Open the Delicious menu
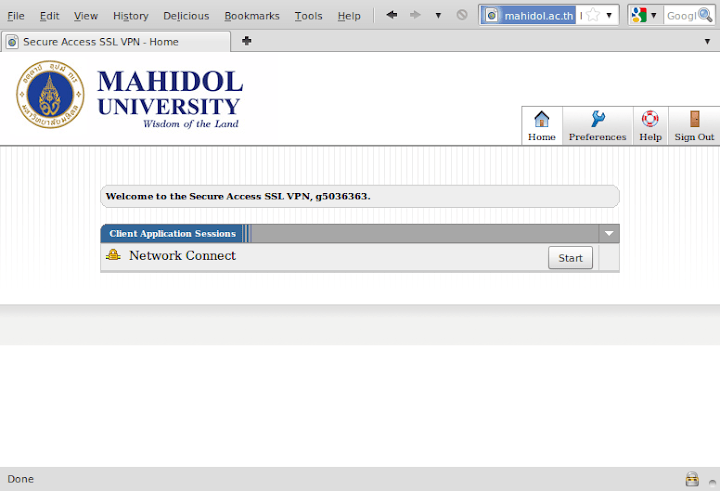Screen dimensions: 720x491 point(186,16)
